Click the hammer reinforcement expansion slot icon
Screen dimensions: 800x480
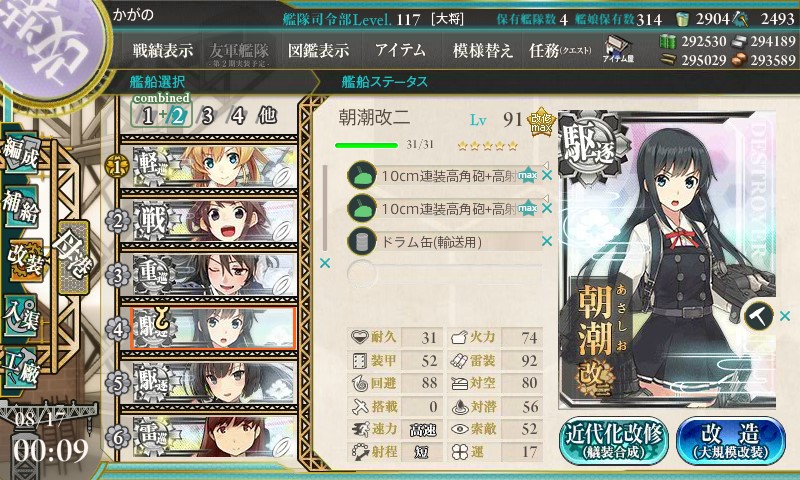coord(758,316)
